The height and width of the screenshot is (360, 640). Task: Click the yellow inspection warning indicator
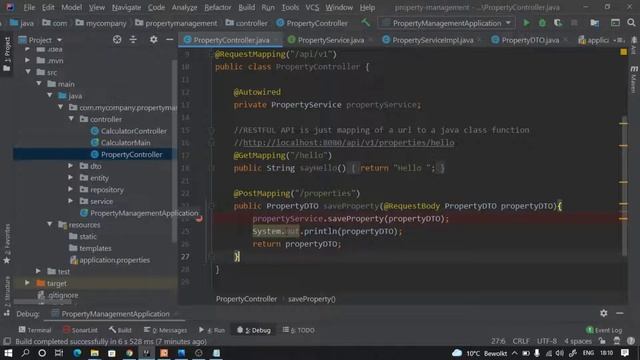point(623,52)
